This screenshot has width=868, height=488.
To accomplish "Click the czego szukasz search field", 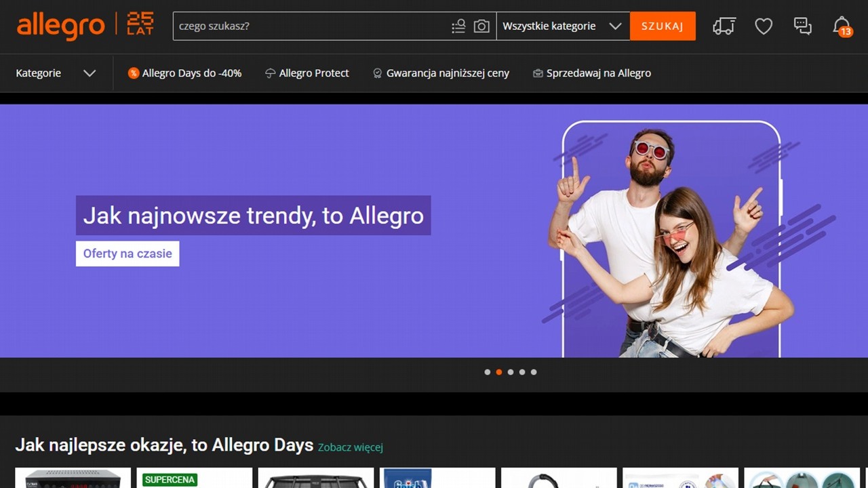I will [x=309, y=26].
